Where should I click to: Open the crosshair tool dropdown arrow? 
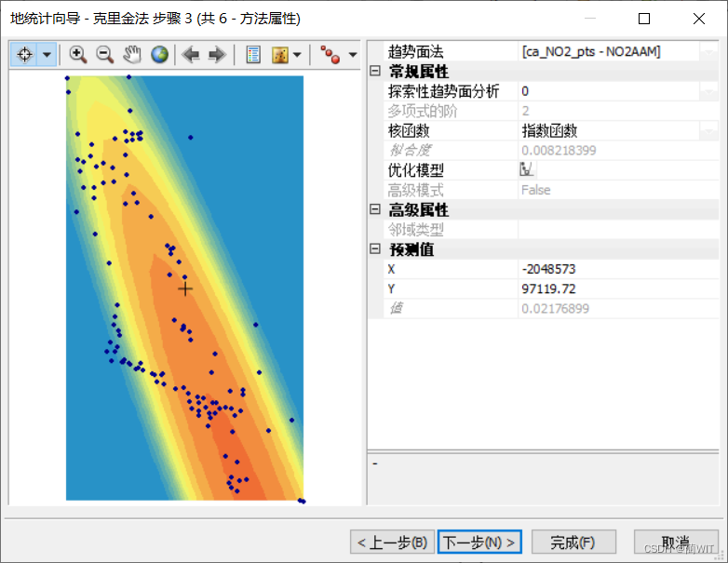[47, 55]
